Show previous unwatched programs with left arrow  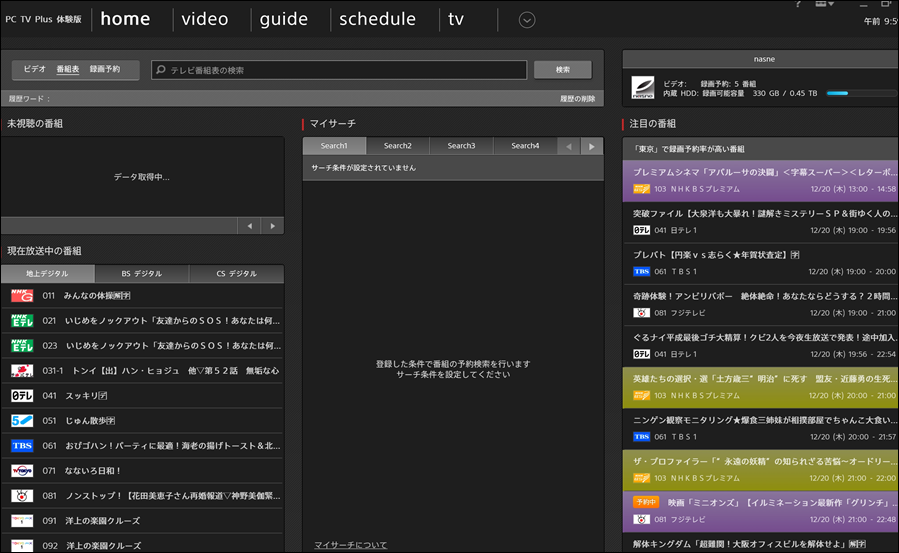point(249,226)
